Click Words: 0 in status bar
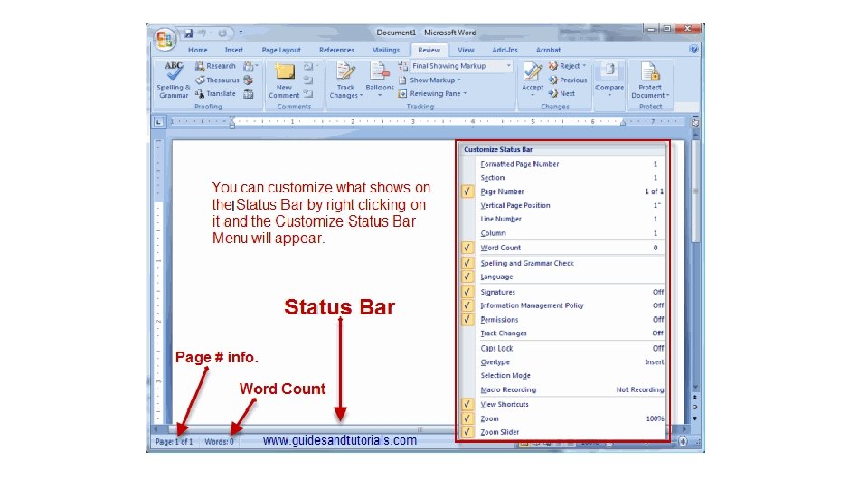The image size is (868, 488). point(219,442)
